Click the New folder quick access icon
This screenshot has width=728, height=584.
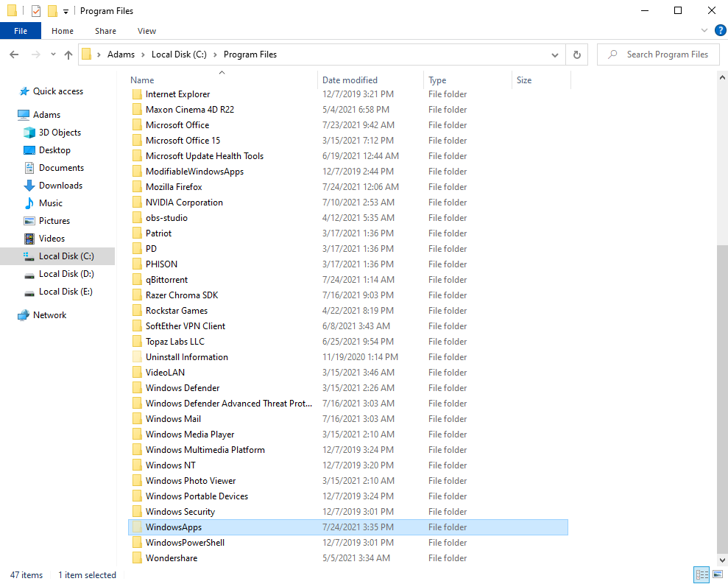52,11
